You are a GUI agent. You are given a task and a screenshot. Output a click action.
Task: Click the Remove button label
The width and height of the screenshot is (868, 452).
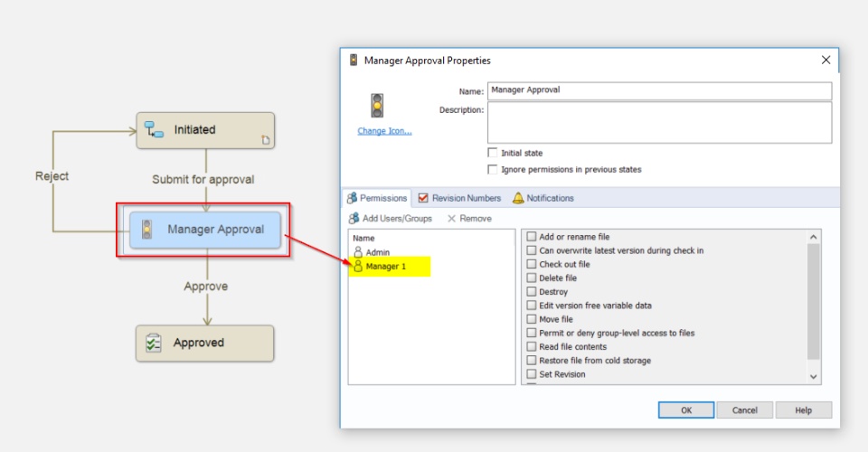(x=476, y=219)
